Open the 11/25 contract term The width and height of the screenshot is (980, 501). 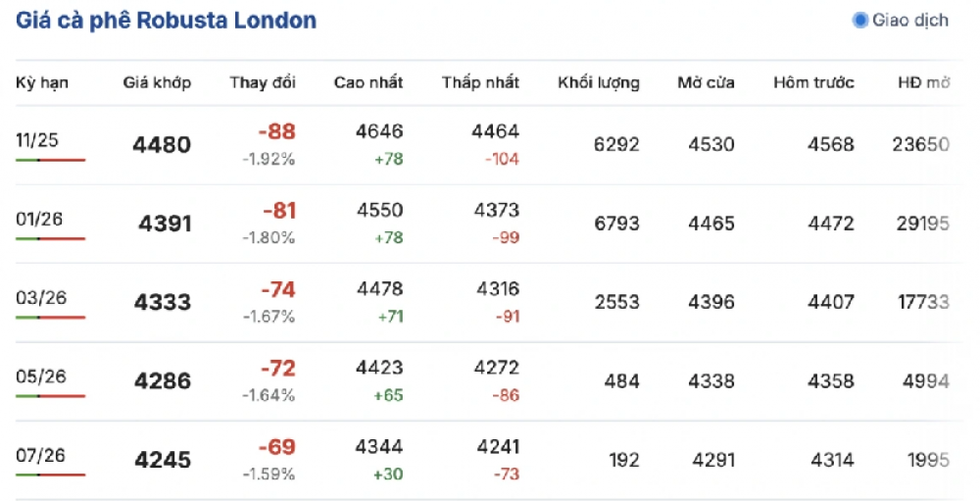(37, 140)
